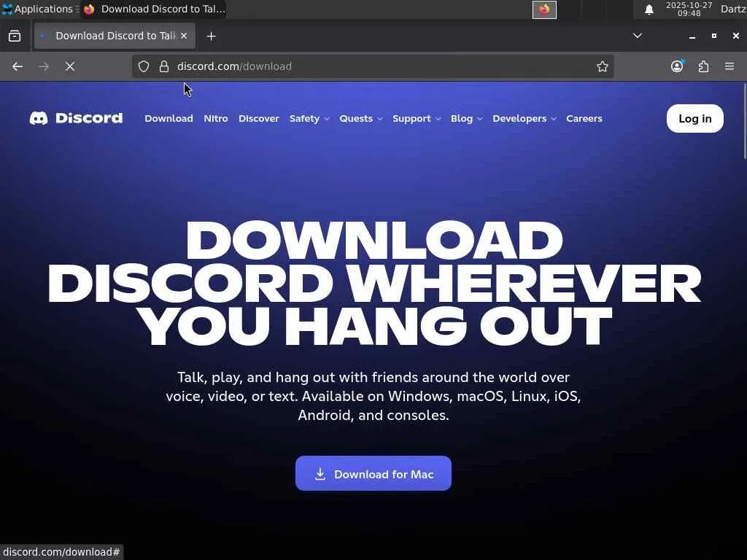Click the Firefox thumbnail in the workspace switcher

544,9
